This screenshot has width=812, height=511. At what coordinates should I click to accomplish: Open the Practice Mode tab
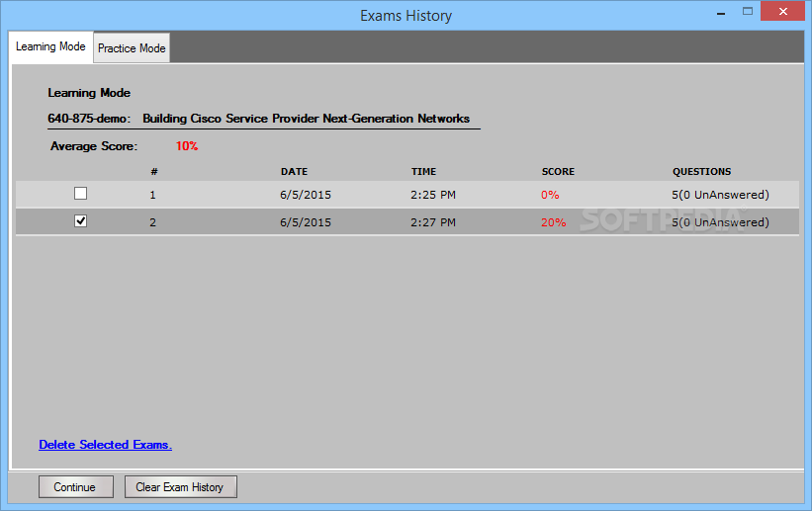(132, 48)
